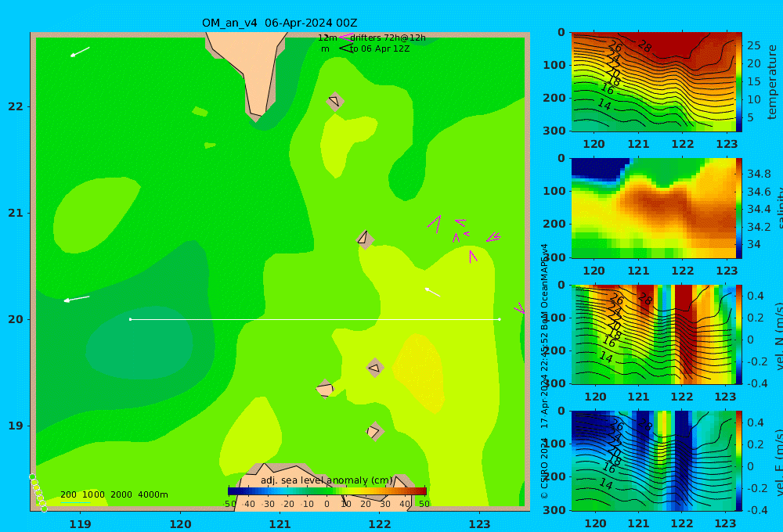
Task: Click depth label 300 on the temperature panel
Action: (554, 131)
